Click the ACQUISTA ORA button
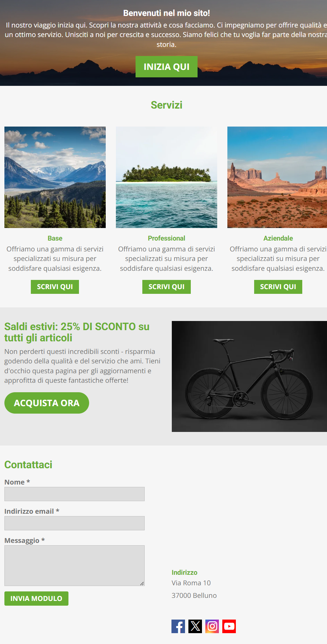This screenshot has width=327, height=644. click(47, 403)
